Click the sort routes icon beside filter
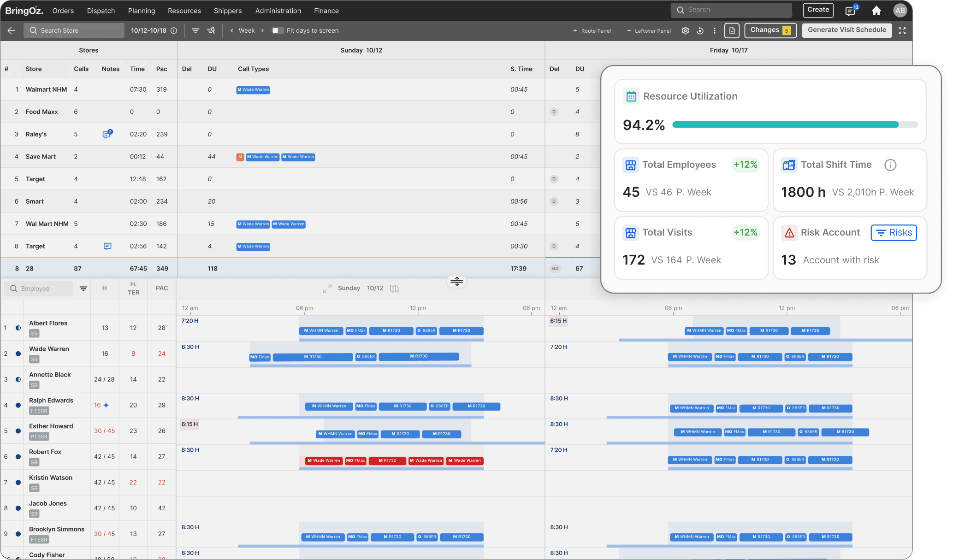953x560 pixels. tap(211, 30)
